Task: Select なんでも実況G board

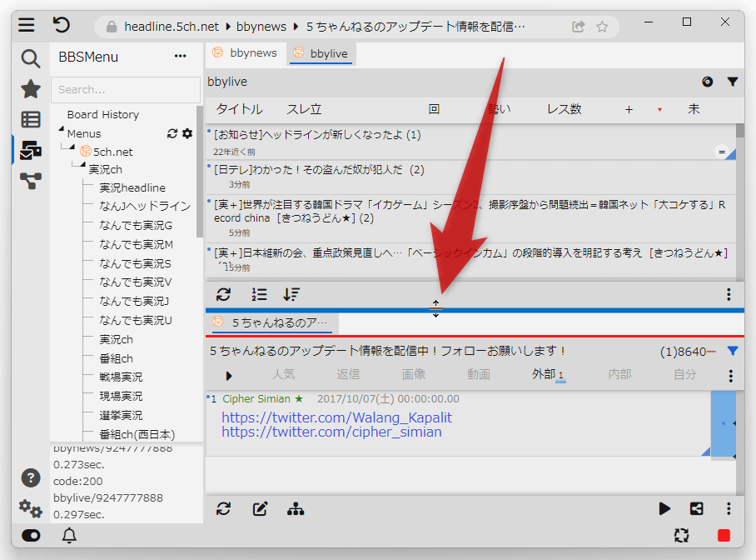Action: coord(136,226)
